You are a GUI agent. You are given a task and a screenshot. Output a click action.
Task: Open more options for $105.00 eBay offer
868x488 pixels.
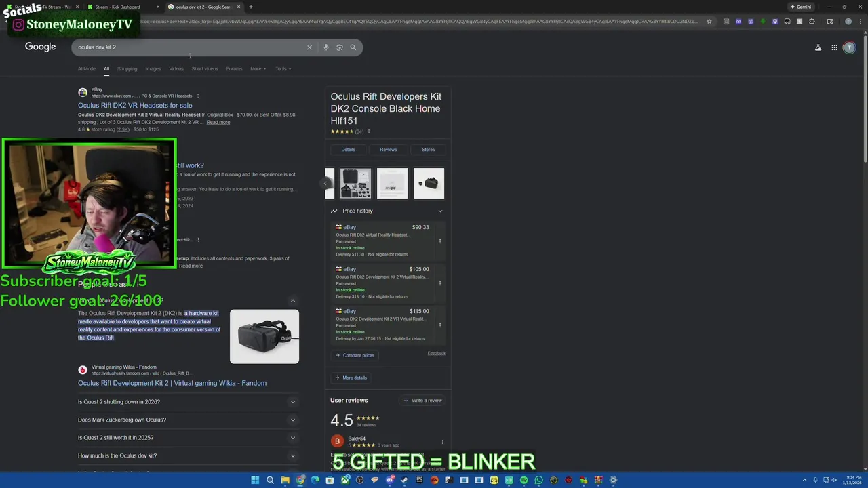pos(439,283)
